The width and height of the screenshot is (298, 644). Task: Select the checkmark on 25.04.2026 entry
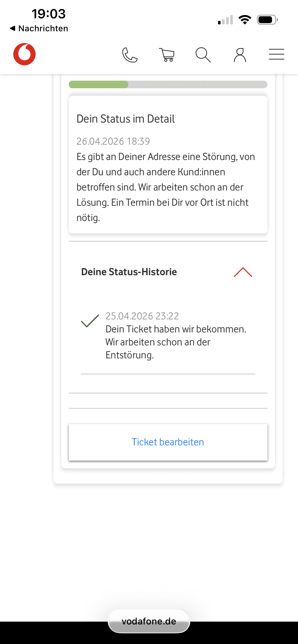[90, 321]
